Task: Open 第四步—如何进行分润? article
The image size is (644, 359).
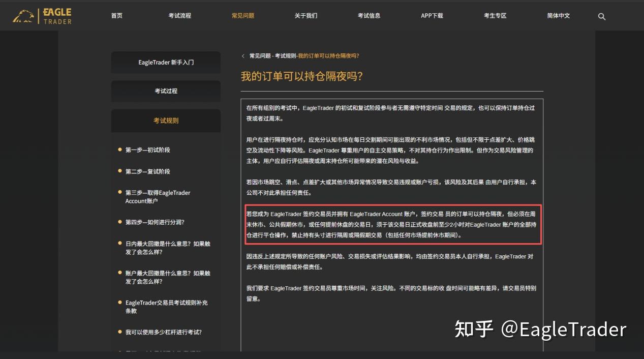Action: tap(155, 222)
